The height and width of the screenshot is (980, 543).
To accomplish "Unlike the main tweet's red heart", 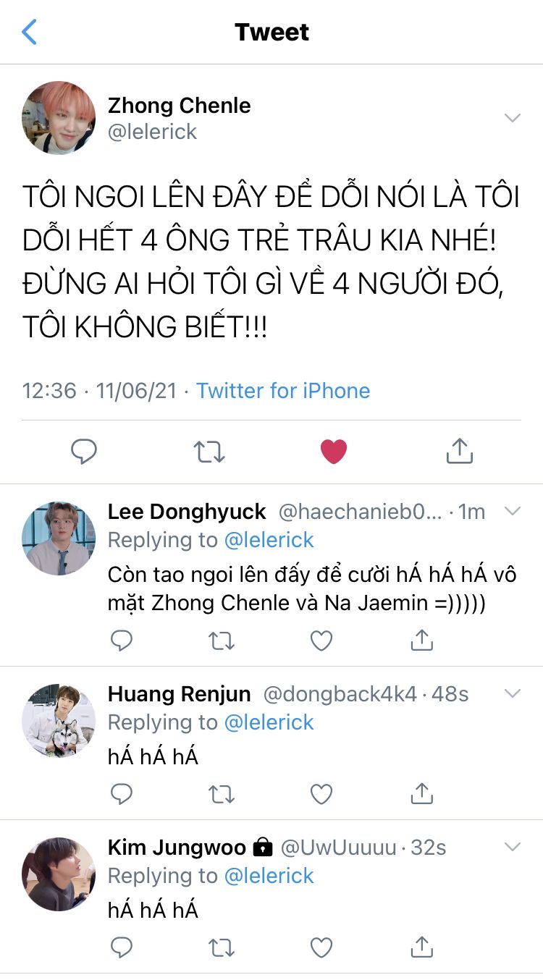I will [334, 452].
